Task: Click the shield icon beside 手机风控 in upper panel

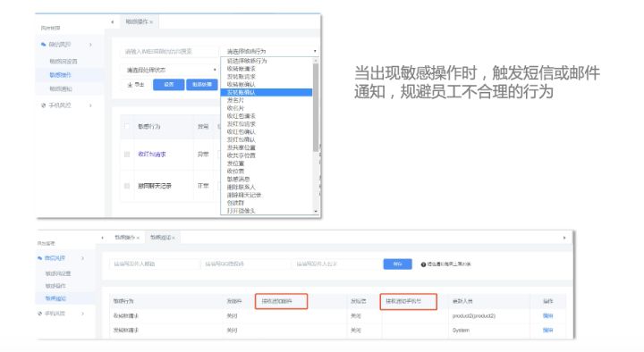Action: (44, 105)
